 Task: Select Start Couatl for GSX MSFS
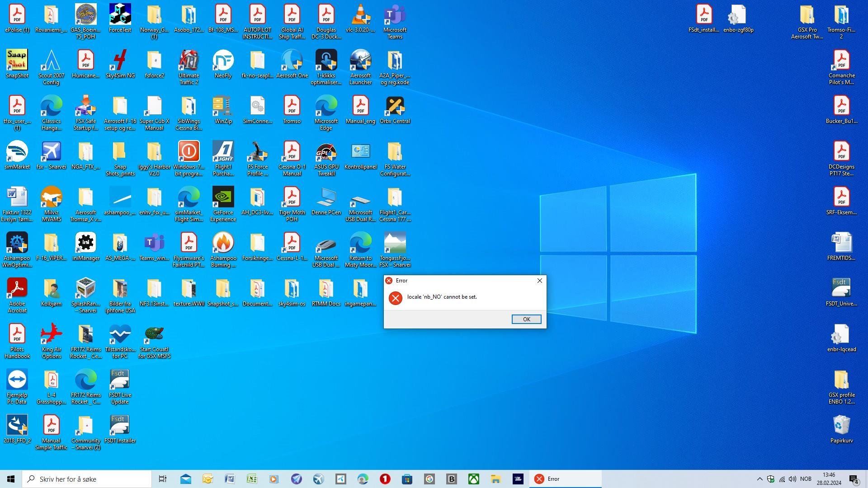[x=154, y=341]
